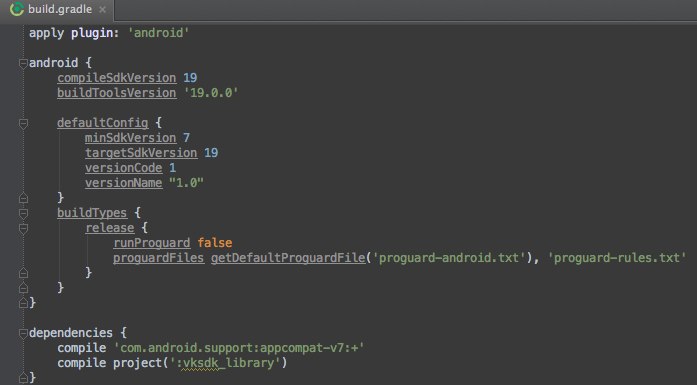The height and width of the screenshot is (385, 697).
Task: Click the minSdkVersion property
Action: coord(131,138)
